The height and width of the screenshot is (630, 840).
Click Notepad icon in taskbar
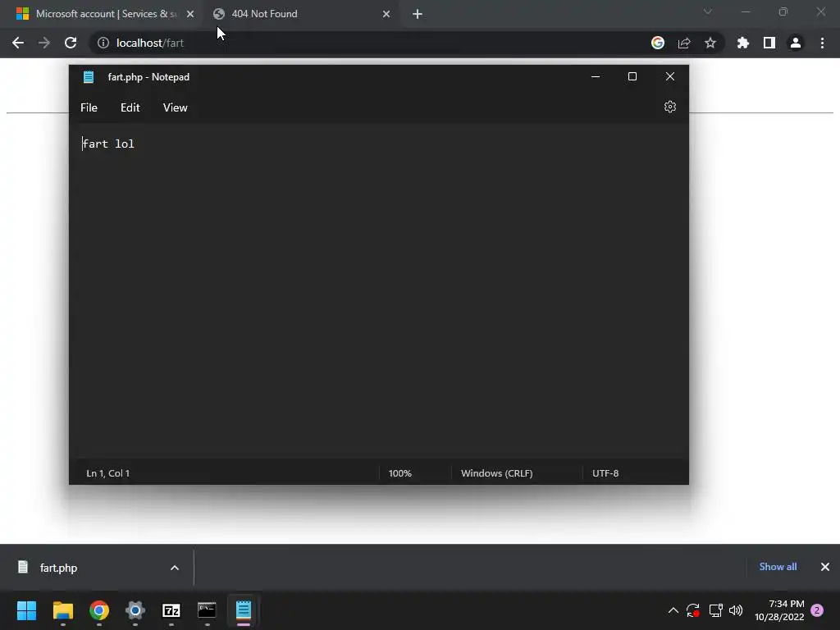pyautogui.click(x=243, y=610)
